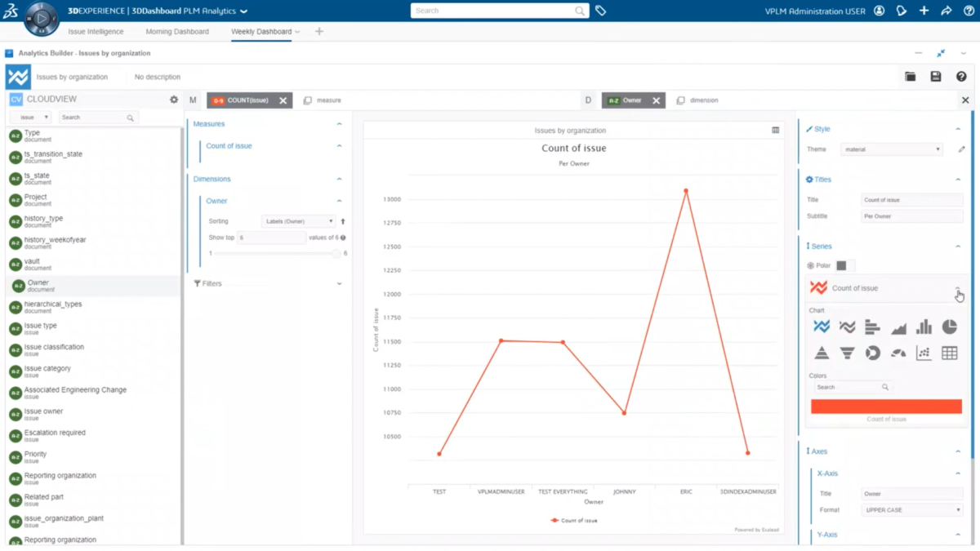Select the pyramid chart icon
Screen dimensions: 980x551
[822, 353]
